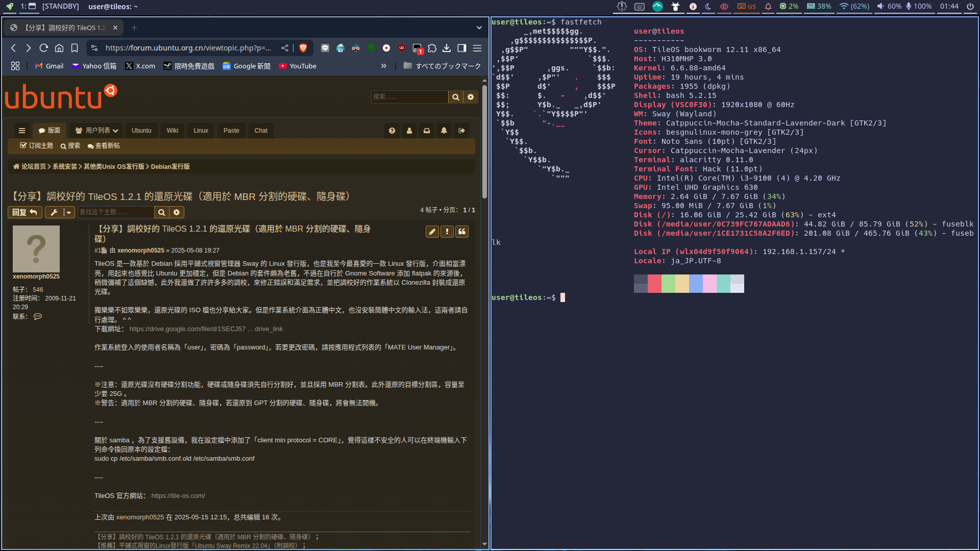This screenshot has height=551, width=980.
Task: Share this page via the share icon
Action: 285,48
